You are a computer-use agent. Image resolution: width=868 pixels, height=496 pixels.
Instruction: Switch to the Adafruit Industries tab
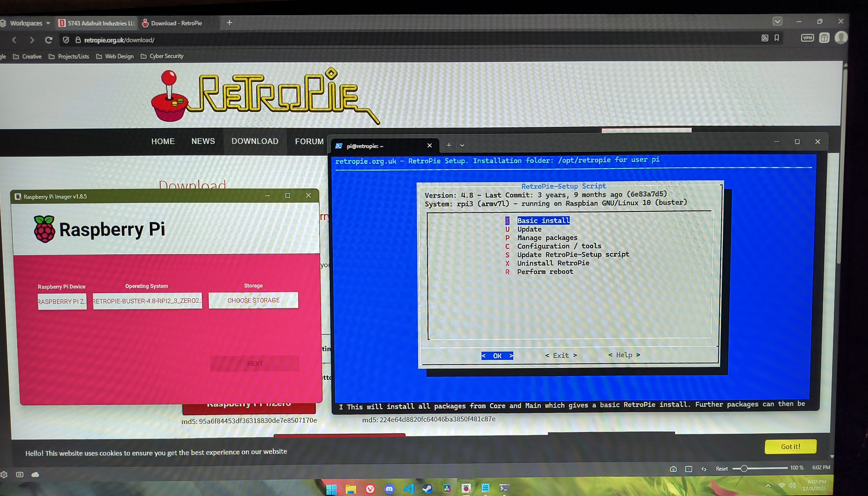click(97, 23)
